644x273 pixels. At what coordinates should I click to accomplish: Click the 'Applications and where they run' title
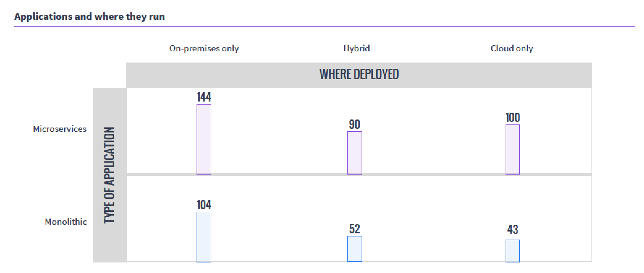pos(90,16)
